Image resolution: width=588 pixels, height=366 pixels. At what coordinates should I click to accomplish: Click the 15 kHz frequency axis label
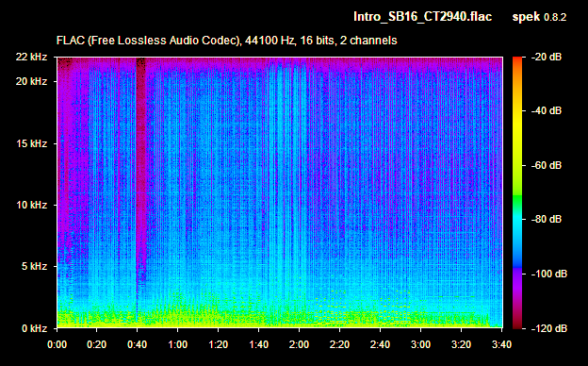(31, 143)
